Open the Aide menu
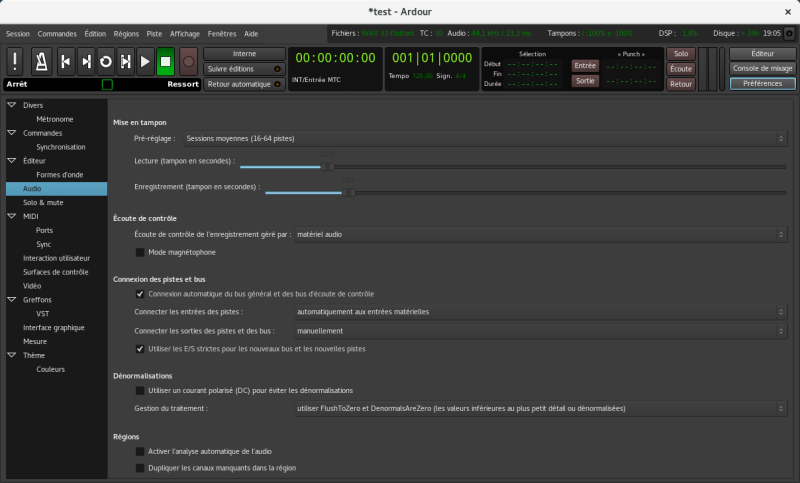This screenshot has width=800, height=483. tap(251, 34)
